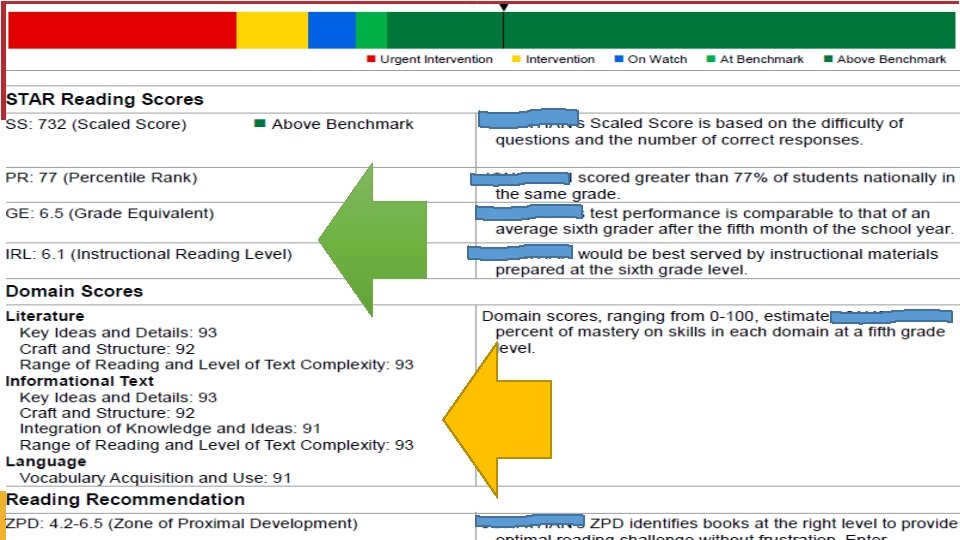Click the yellow Intervention bar segment
The height and width of the screenshot is (540, 960).
pyautogui.click(x=272, y=30)
